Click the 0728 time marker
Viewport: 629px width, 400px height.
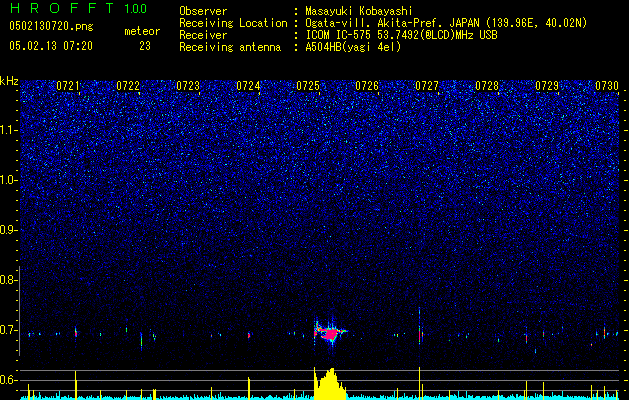click(x=487, y=86)
